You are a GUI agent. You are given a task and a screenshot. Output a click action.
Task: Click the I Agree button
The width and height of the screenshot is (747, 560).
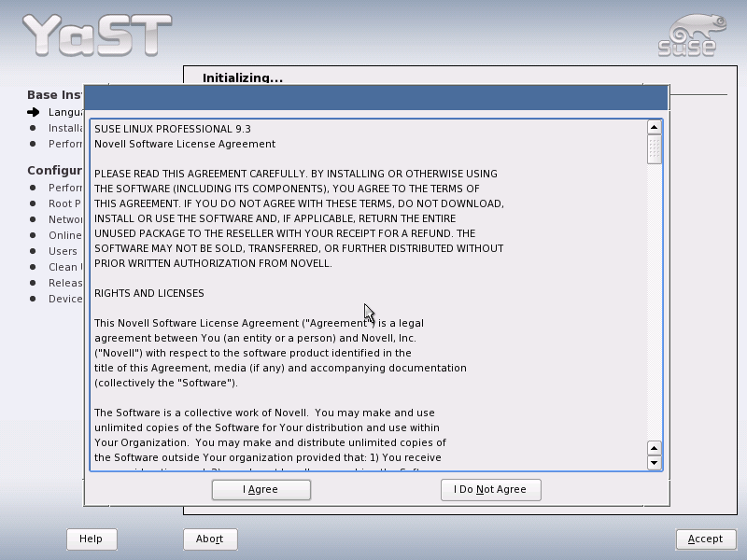[x=261, y=489]
